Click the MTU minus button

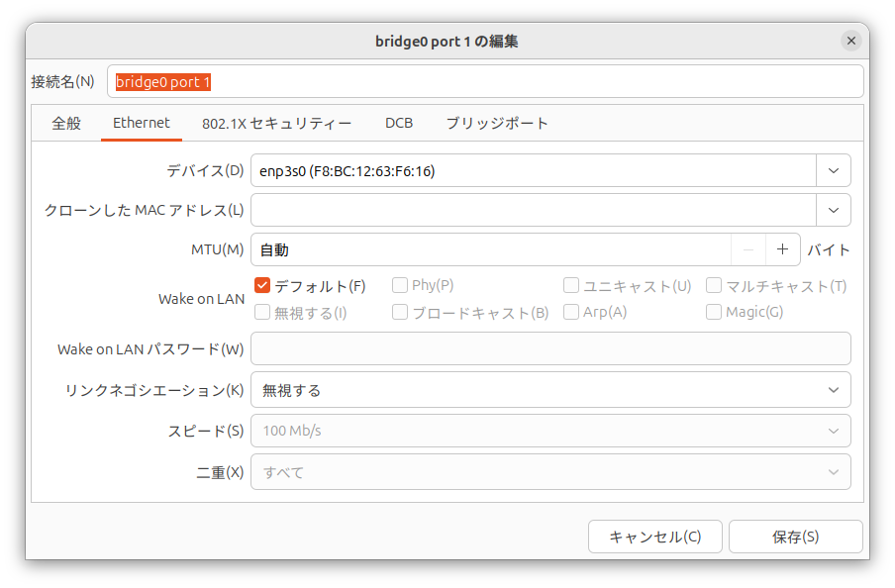(748, 250)
